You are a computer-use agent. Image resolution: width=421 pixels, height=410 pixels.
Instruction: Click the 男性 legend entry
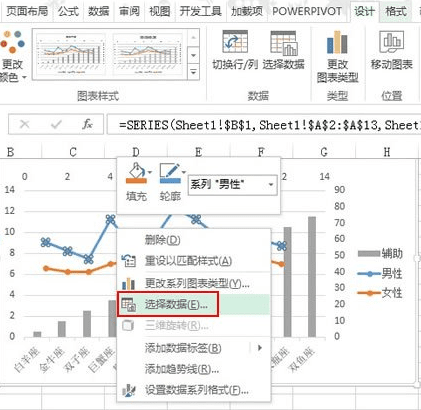pos(380,274)
